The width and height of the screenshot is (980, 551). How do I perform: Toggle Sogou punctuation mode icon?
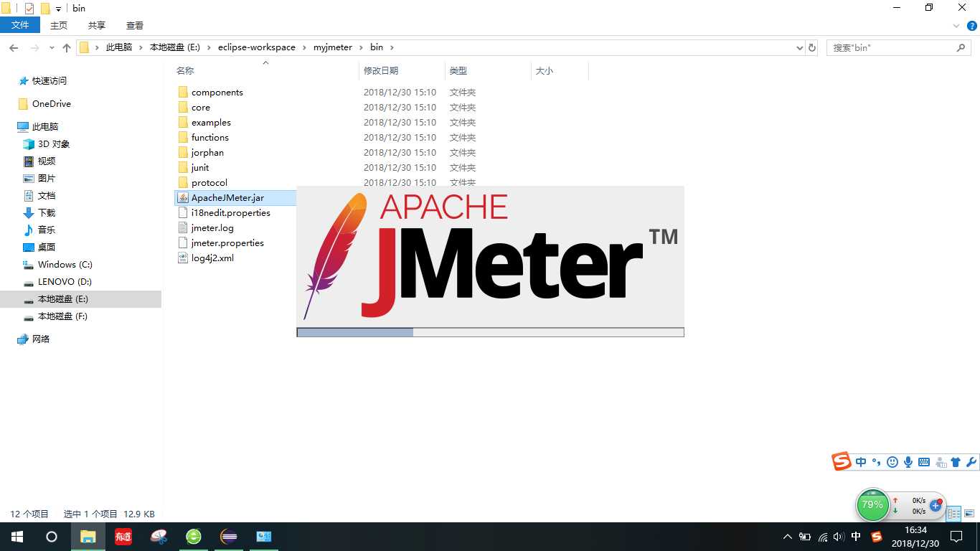pos(876,462)
